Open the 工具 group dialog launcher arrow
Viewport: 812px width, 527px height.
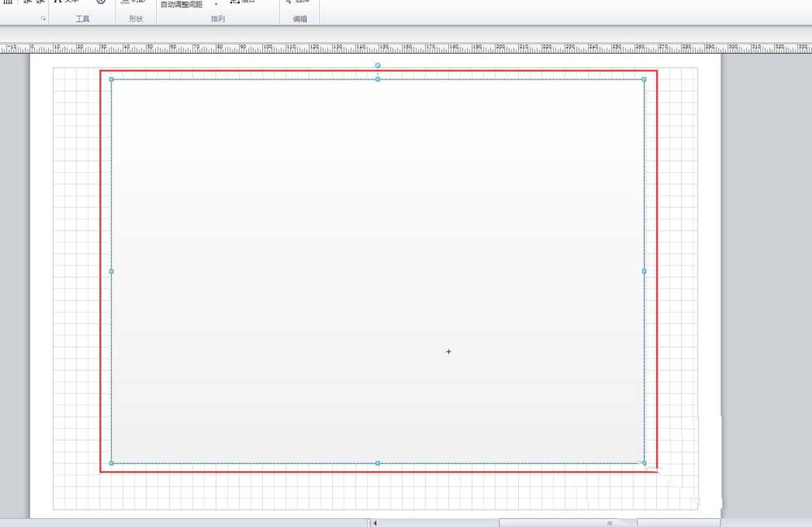pyautogui.click(x=41, y=16)
